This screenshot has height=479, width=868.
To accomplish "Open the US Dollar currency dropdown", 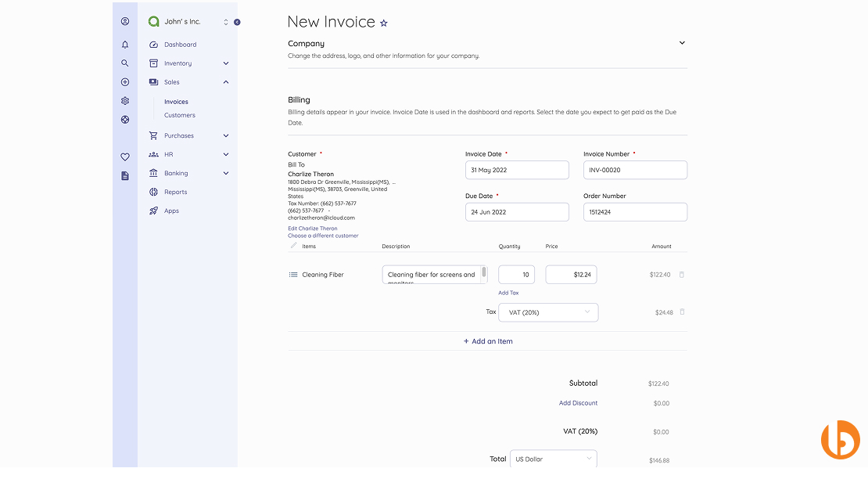I will [553, 459].
